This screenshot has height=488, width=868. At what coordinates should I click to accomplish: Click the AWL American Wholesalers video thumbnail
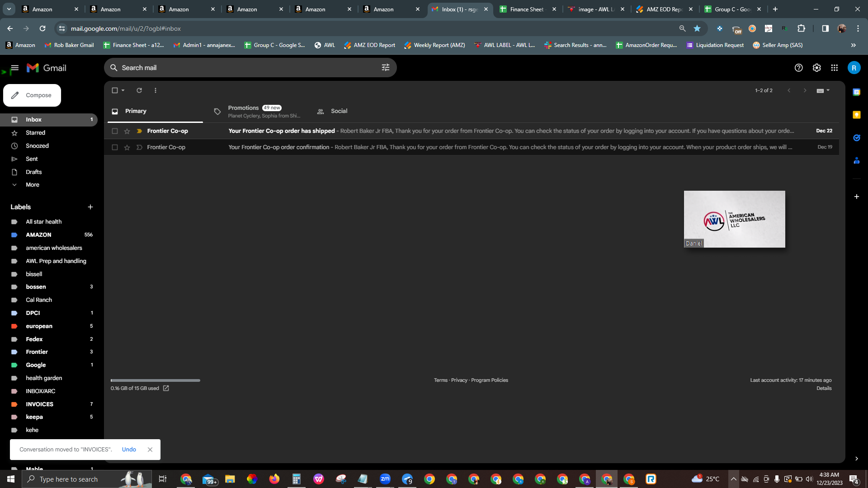(x=734, y=219)
